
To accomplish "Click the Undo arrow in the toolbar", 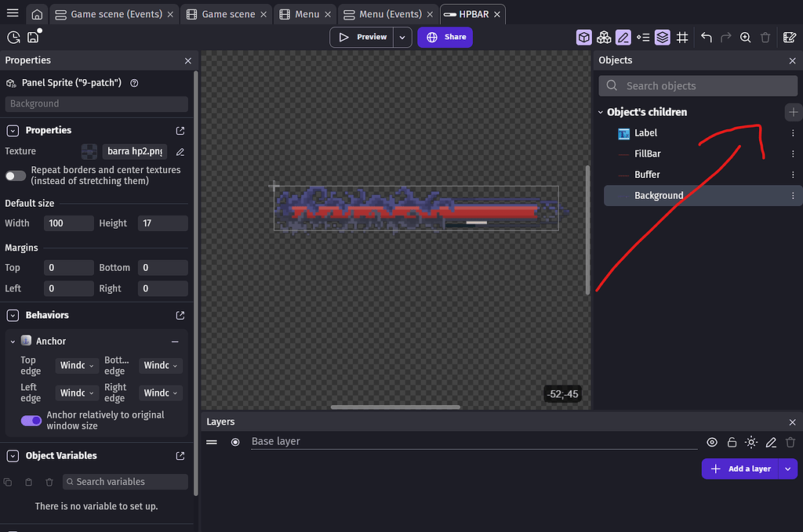I will pyautogui.click(x=704, y=37).
